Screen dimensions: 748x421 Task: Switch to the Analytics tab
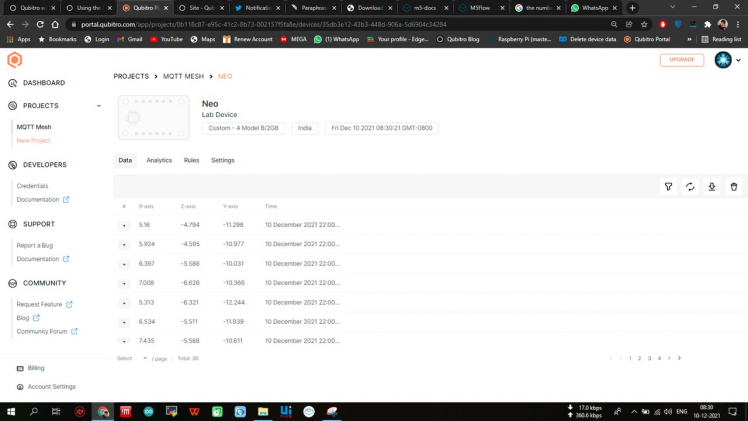click(159, 160)
